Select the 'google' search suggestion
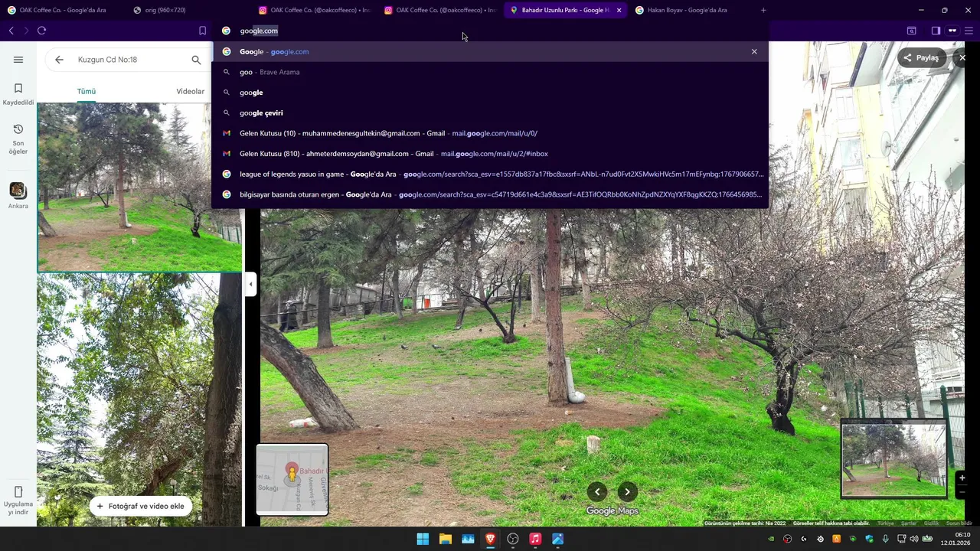The height and width of the screenshot is (551, 980). click(490, 93)
